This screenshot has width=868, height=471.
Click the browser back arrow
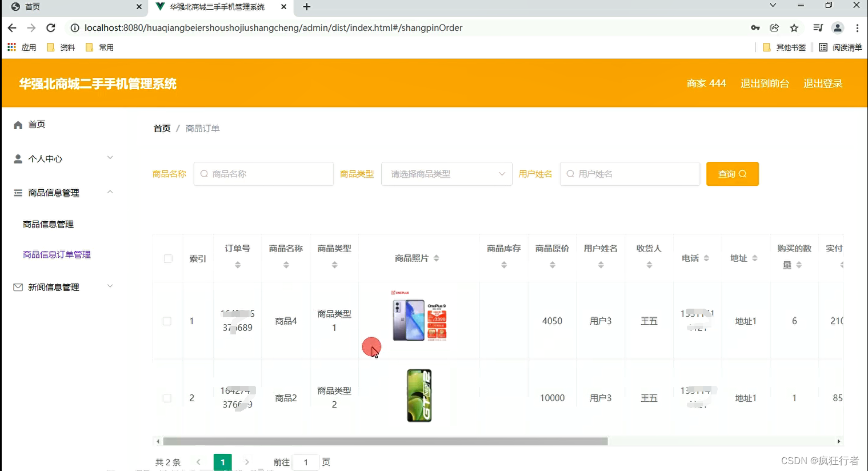coord(12,28)
